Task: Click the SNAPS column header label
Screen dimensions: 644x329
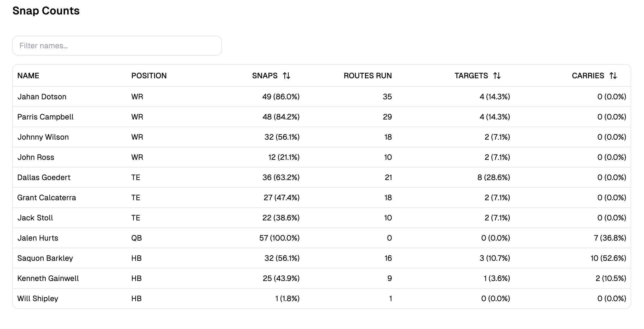Action: click(x=265, y=76)
